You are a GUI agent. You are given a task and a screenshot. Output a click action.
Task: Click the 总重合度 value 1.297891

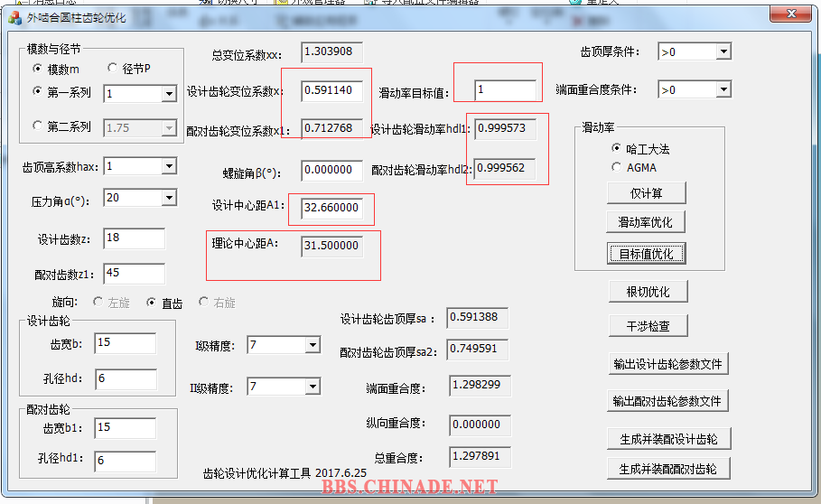point(480,457)
